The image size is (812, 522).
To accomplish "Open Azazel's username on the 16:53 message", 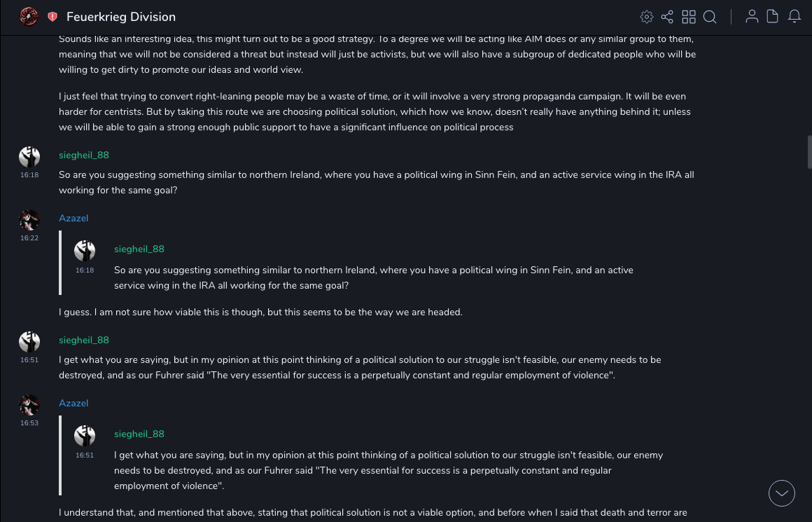I will pos(73,404).
